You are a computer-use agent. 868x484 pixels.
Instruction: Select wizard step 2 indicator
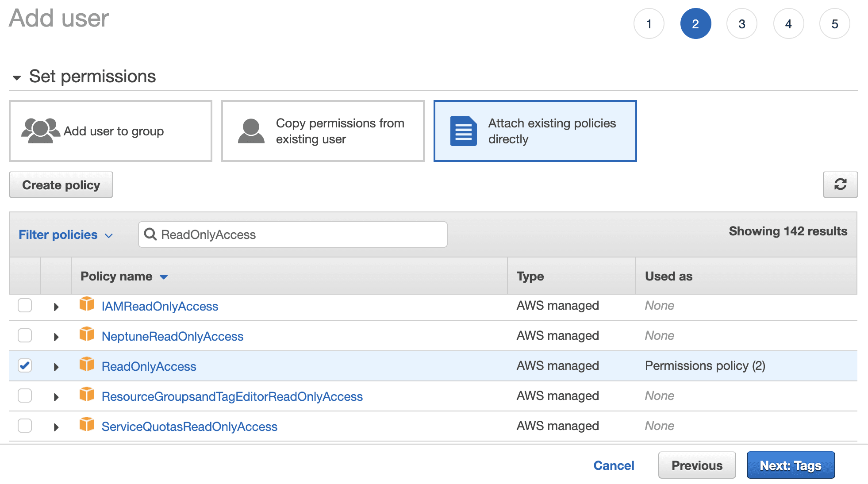pyautogui.click(x=695, y=23)
